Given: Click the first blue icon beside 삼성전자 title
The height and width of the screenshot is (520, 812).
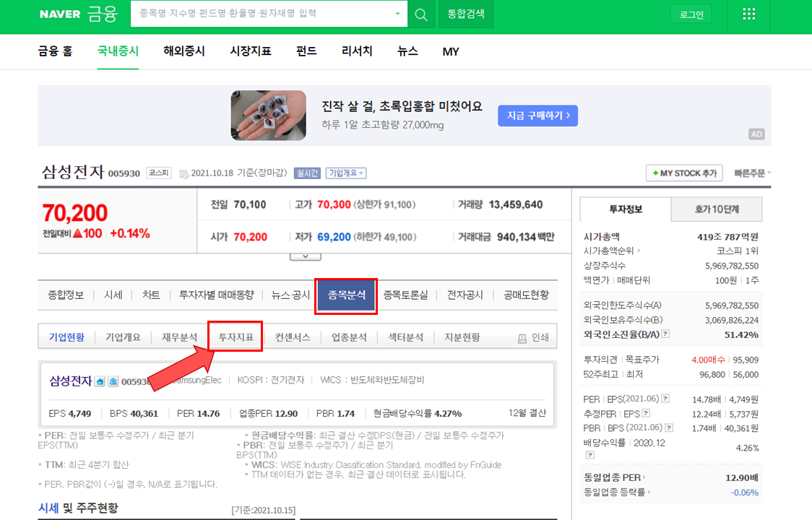Looking at the screenshot, I should tap(100, 382).
